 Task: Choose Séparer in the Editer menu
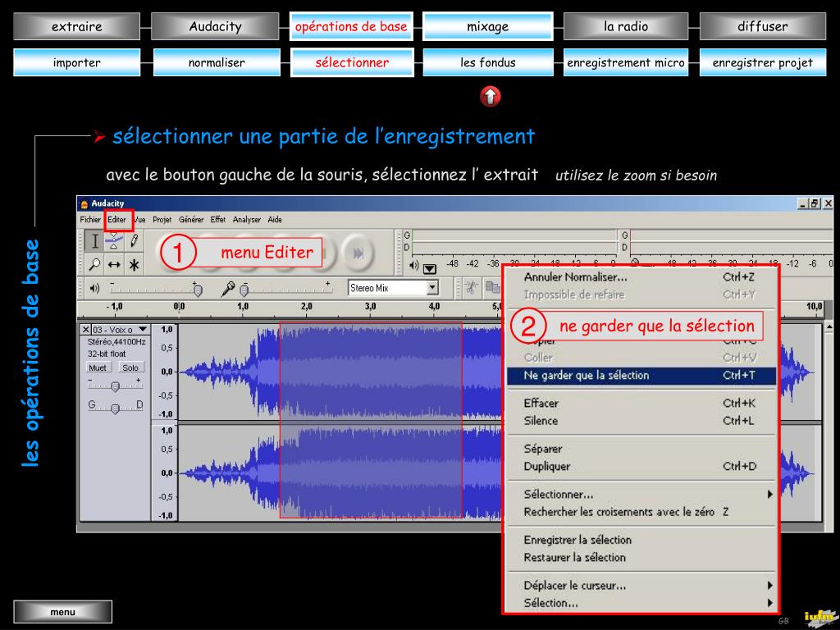coord(641,449)
